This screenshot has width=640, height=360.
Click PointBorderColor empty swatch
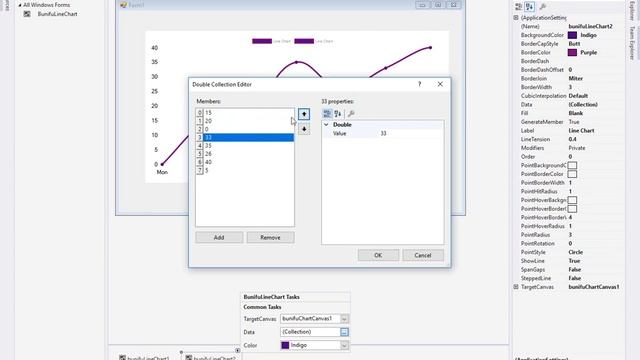pos(572,174)
